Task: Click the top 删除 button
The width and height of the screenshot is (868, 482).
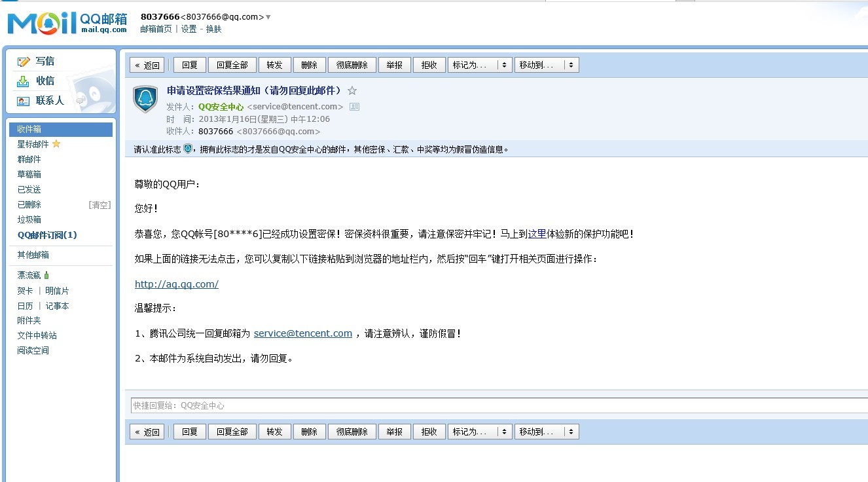Action: point(310,65)
